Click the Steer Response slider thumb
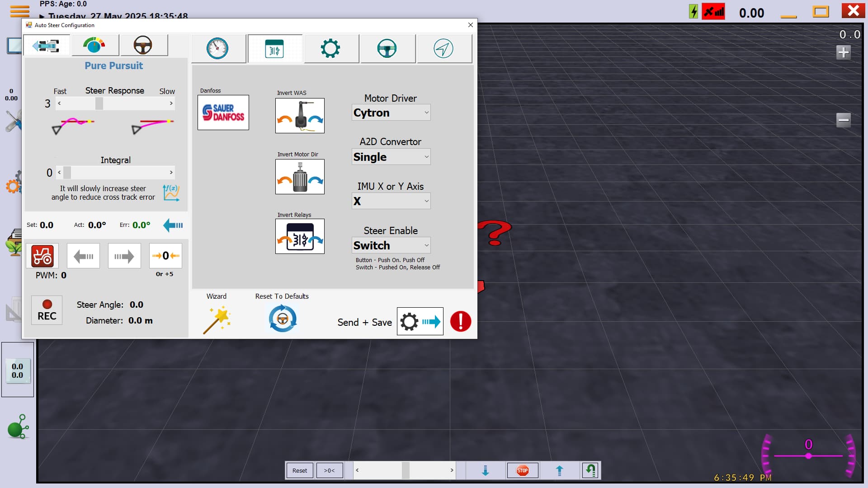868x488 pixels. [x=99, y=103]
